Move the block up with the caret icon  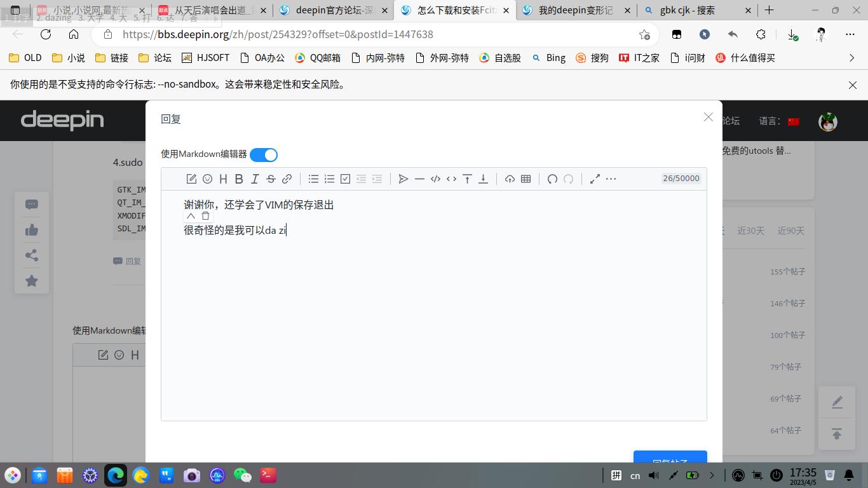click(191, 216)
